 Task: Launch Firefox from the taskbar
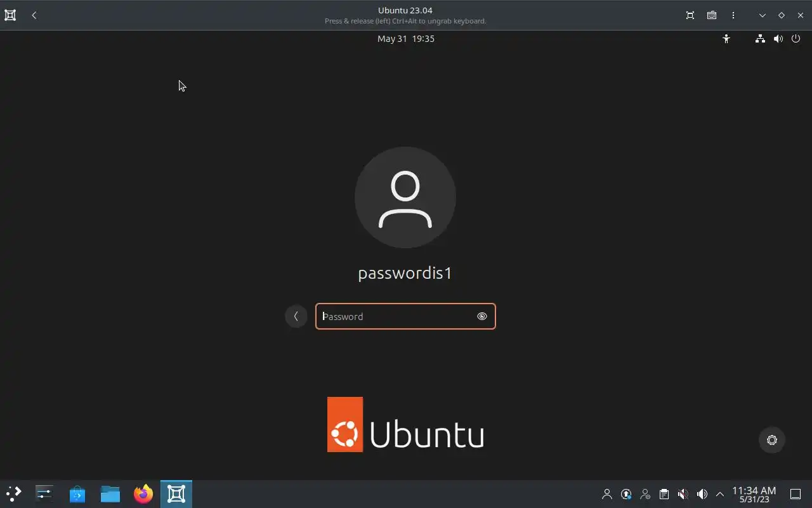(143, 493)
